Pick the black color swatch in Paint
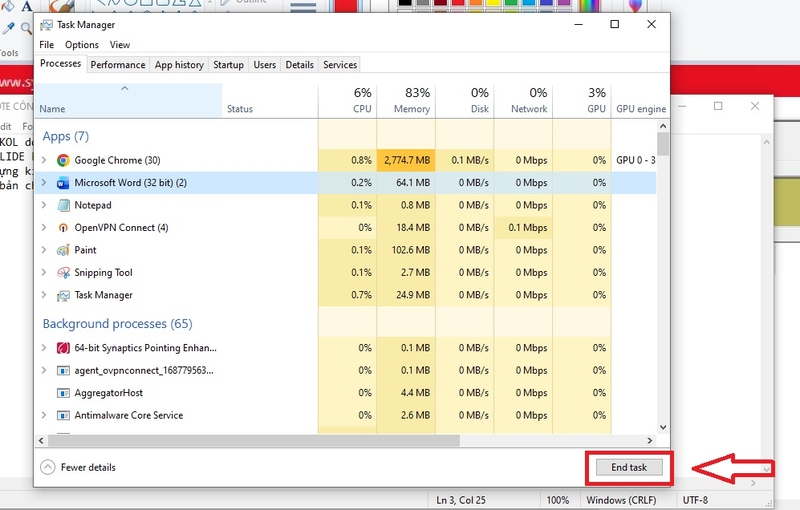The image size is (800, 510). (x=405, y=3)
